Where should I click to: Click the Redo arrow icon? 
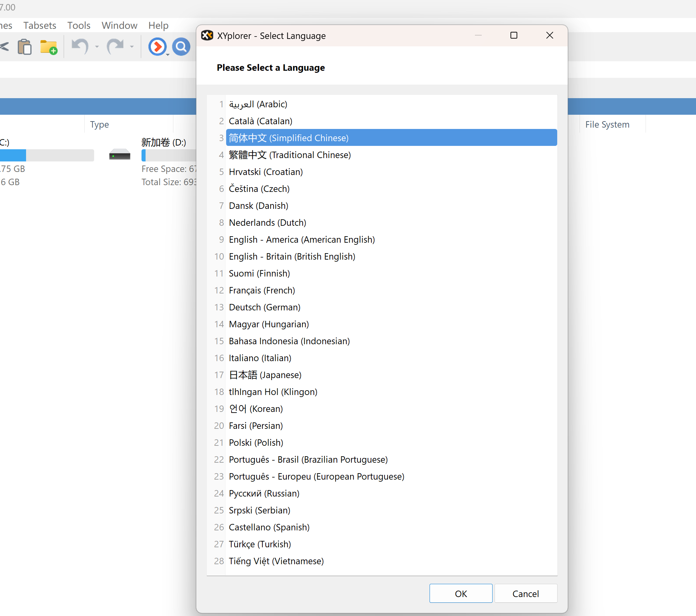tap(115, 46)
